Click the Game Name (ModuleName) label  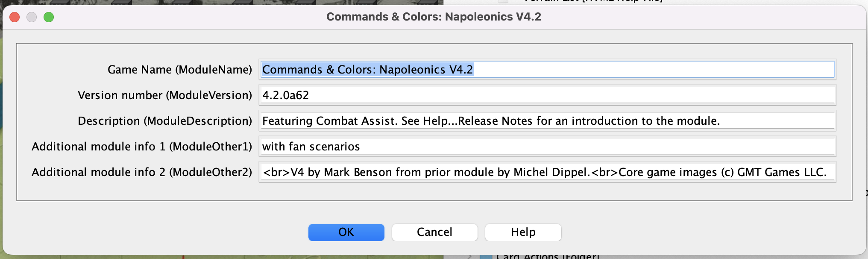[x=180, y=70]
